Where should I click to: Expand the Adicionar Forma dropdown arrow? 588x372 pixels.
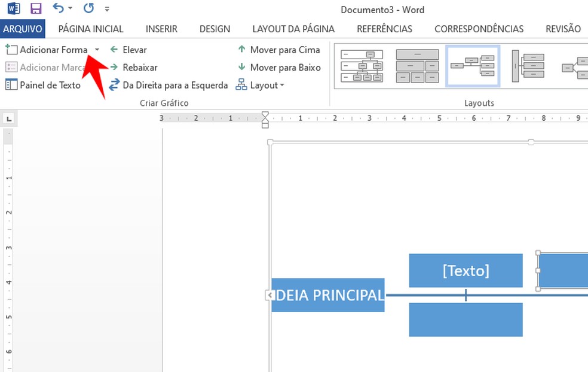97,50
